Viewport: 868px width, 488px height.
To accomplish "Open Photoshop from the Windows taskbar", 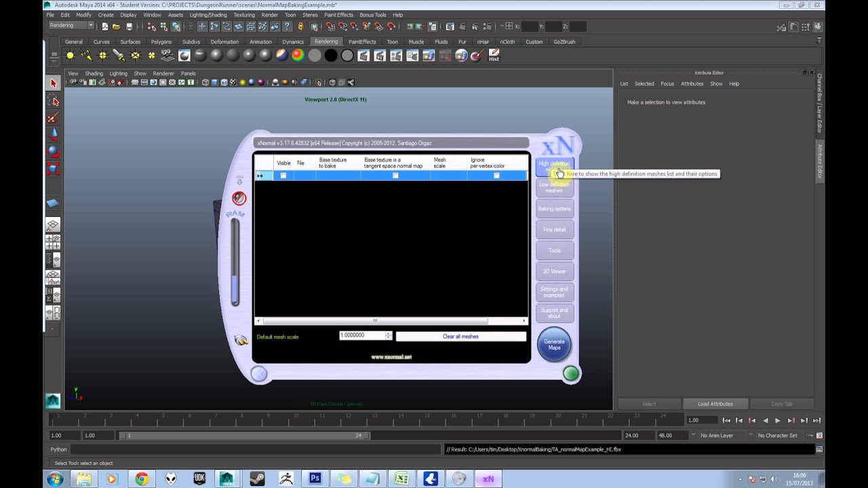I will [x=315, y=479].
